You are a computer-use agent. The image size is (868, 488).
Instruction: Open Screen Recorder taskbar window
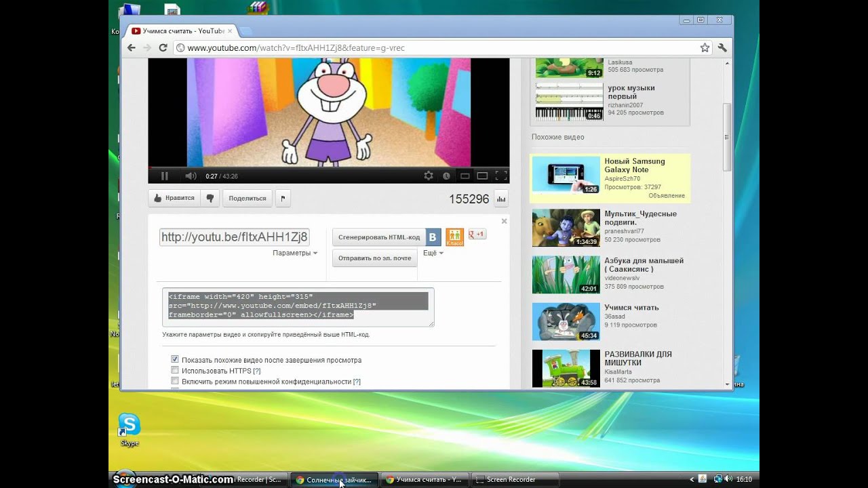[x=515, y=480]
